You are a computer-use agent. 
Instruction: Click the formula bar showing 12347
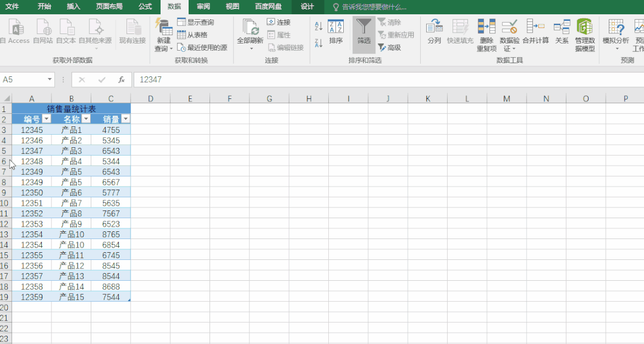[389, 80]
